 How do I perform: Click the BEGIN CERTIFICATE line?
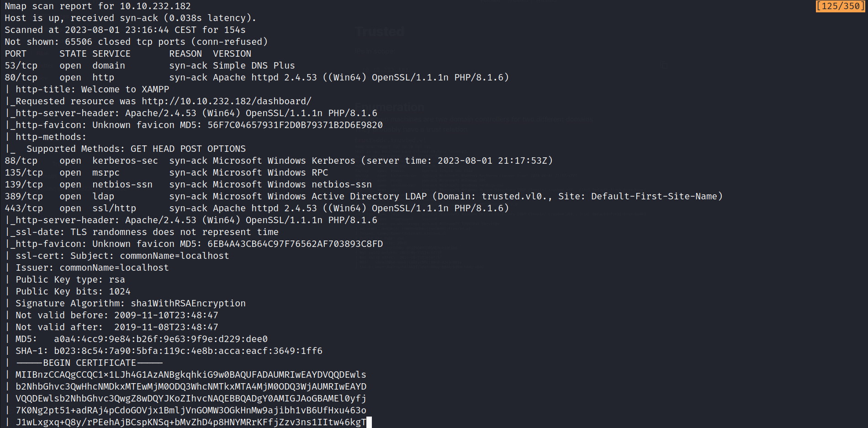click(x=90, y=363)
